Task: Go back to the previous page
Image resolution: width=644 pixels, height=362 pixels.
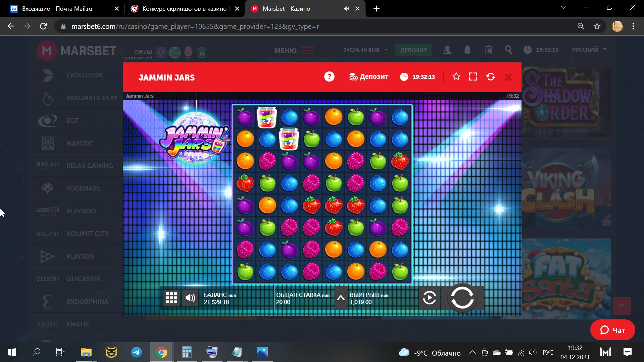Action: [x=11, y=26]
